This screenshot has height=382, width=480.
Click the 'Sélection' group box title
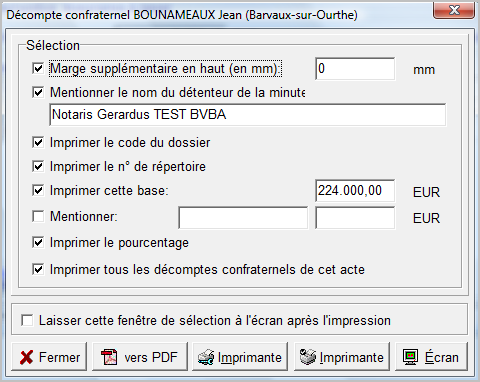coord(53,45)
